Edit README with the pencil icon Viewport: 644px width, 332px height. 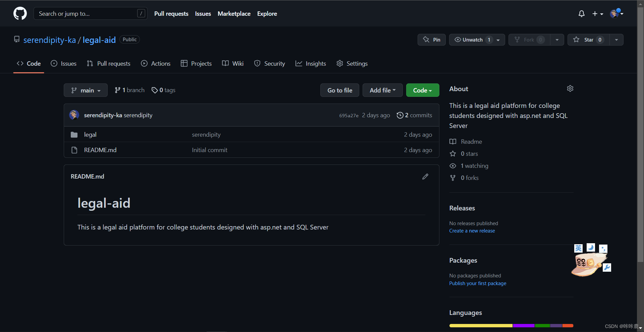click(425, 177)
